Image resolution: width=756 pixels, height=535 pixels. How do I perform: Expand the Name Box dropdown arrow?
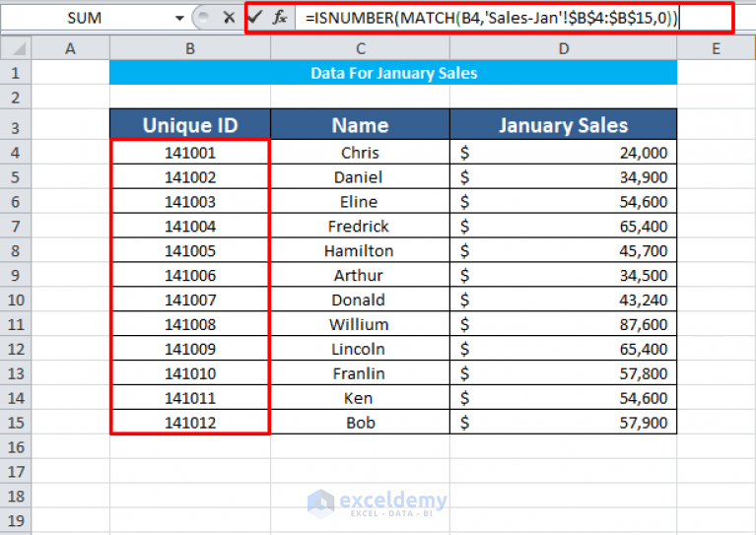tap(179, 19)
